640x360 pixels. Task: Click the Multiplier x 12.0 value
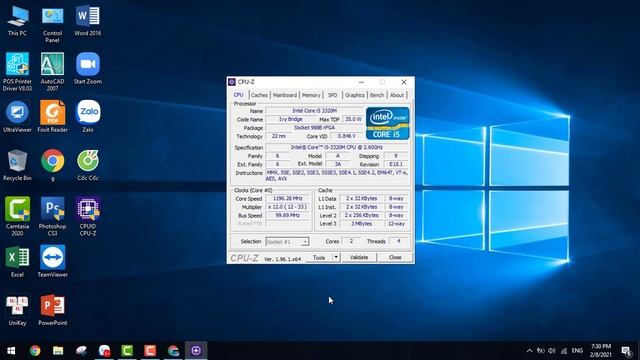click(288, 207)
